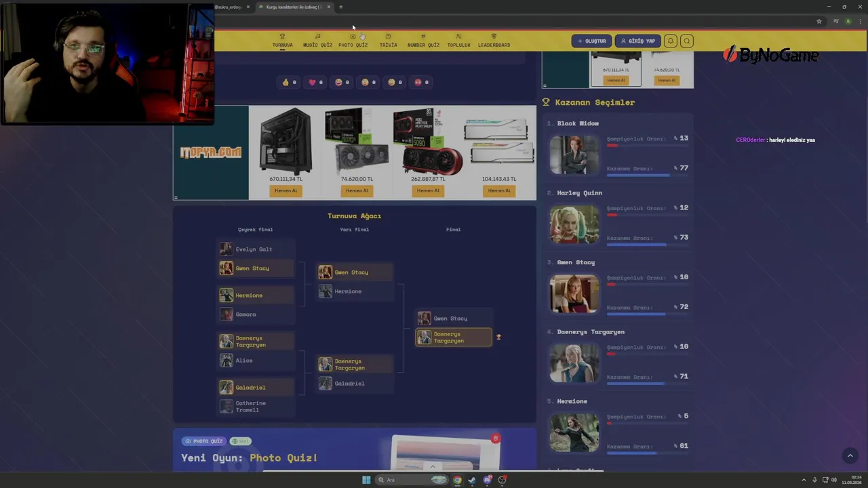Select Hermione in quarter final

[x=256, y=296]
